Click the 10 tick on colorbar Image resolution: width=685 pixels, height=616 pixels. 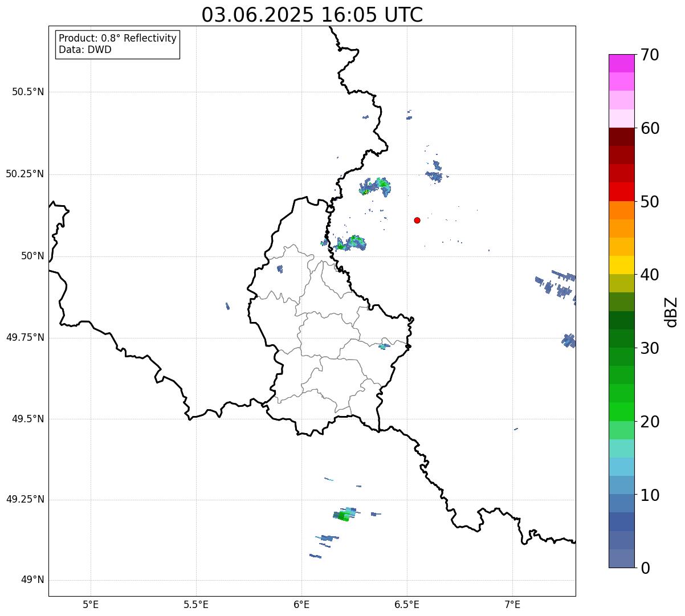pyautogui.click(x=650, y=495)
